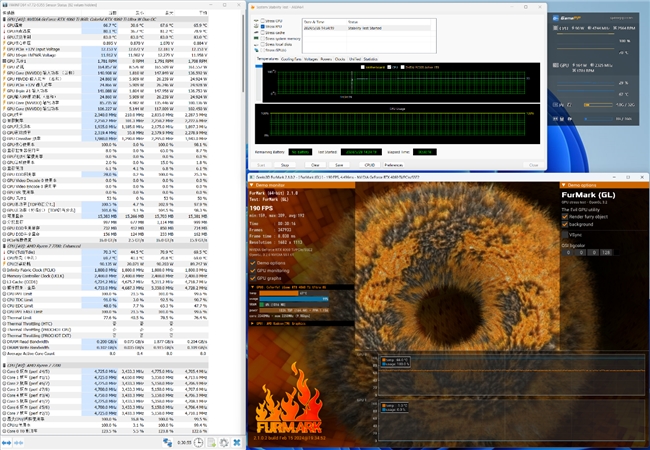Toggle GPU graphs checkbox in FurMark

point(252,278)
